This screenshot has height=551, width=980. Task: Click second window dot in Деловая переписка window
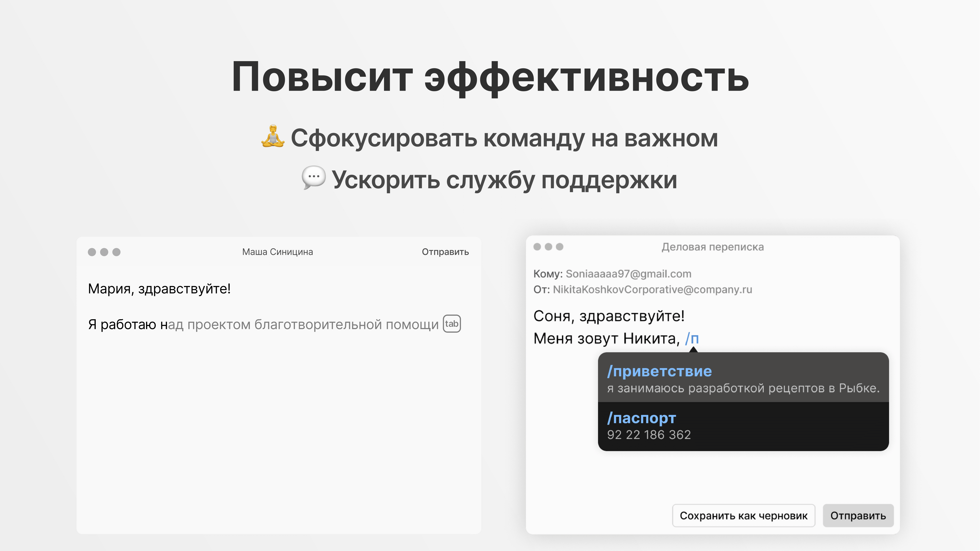click(549, 247)
